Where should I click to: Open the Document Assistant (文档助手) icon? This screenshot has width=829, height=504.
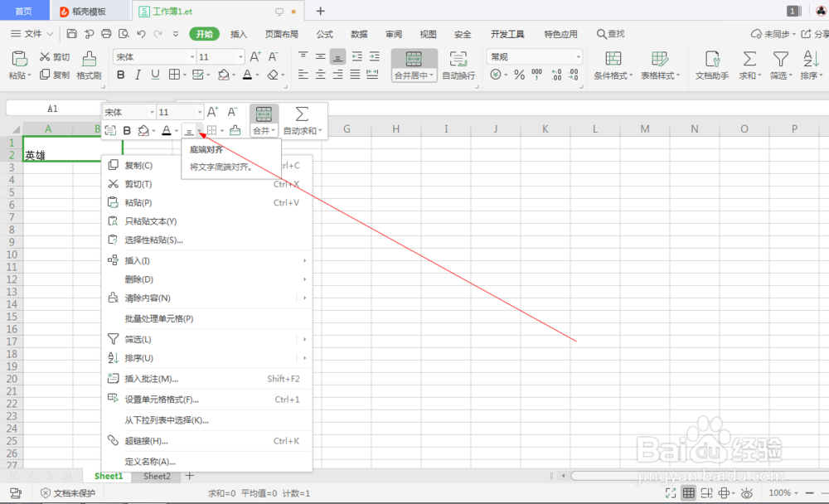click(x=712, y=58)
